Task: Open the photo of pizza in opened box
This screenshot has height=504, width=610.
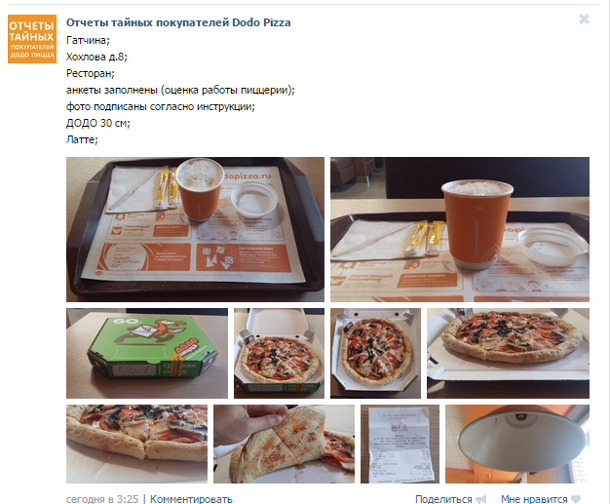Action: (279, 354)
